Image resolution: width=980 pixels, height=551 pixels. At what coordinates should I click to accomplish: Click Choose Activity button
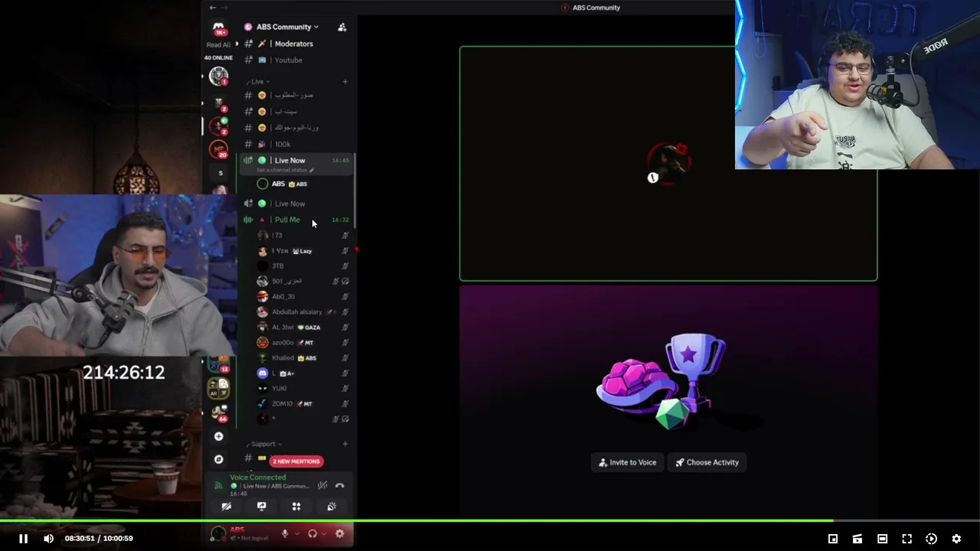pos(707,462)
